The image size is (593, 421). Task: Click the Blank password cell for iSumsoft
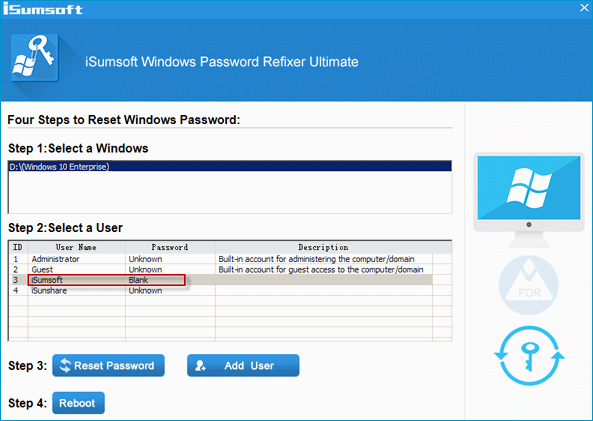pos(170,280)
